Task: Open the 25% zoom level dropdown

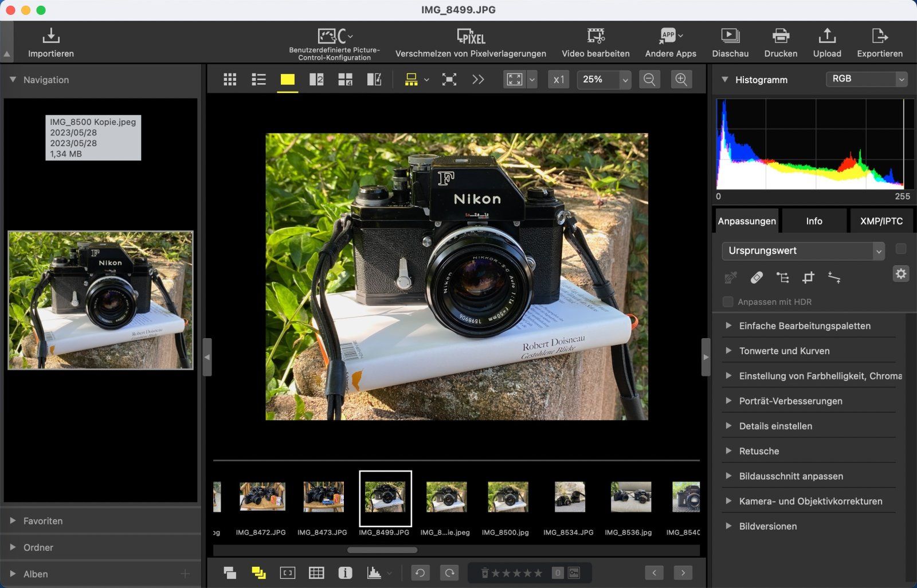Action: [x=625, y=80]
